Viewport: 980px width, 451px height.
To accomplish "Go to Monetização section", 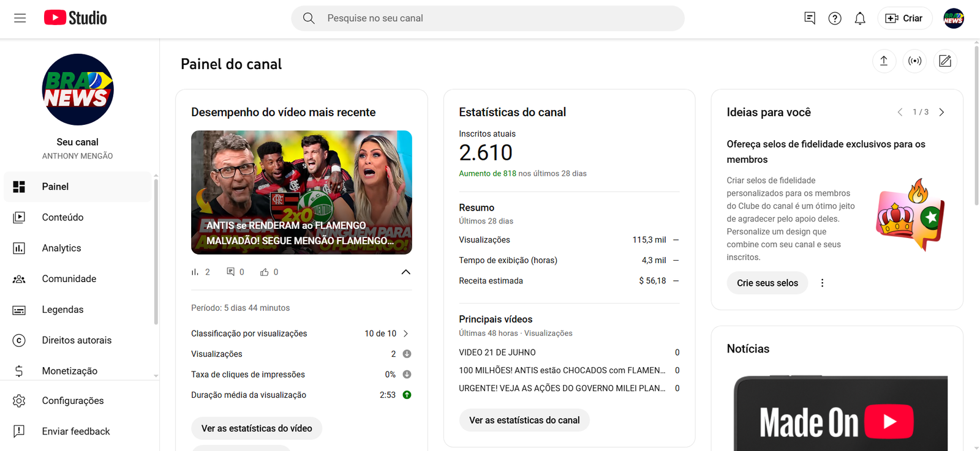I will 69,371.
